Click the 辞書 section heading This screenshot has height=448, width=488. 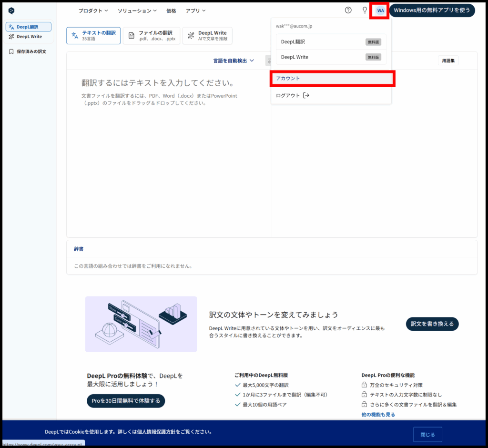tap(79, 249)
